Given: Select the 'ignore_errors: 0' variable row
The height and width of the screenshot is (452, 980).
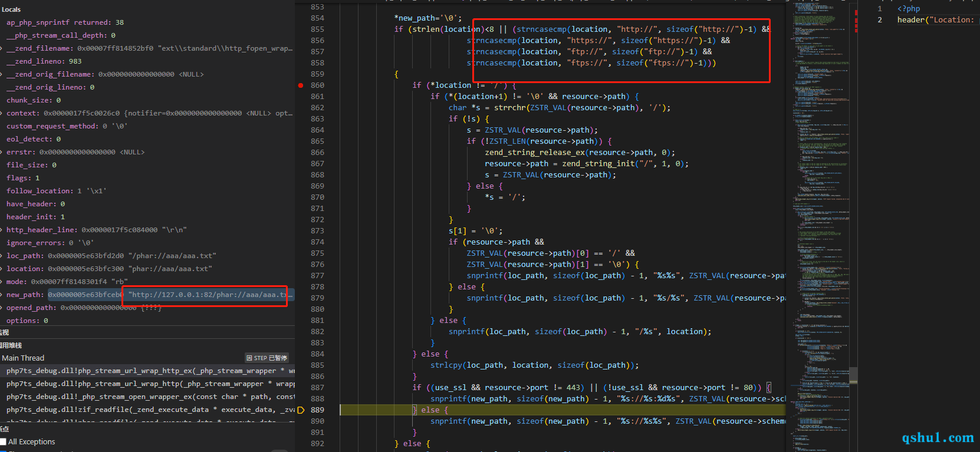Looking at the screenshot, I should [x=147, y=243].
